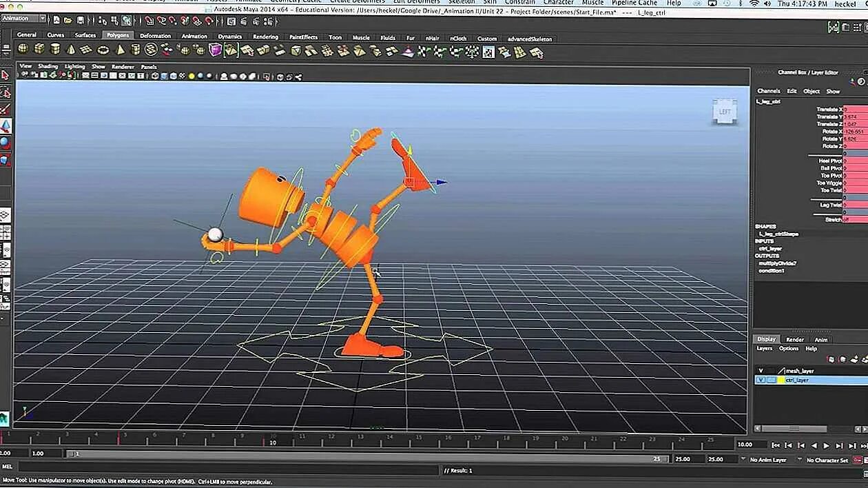Create a polygon sphere from the shelf
The image size is (868, 488).
23,49
